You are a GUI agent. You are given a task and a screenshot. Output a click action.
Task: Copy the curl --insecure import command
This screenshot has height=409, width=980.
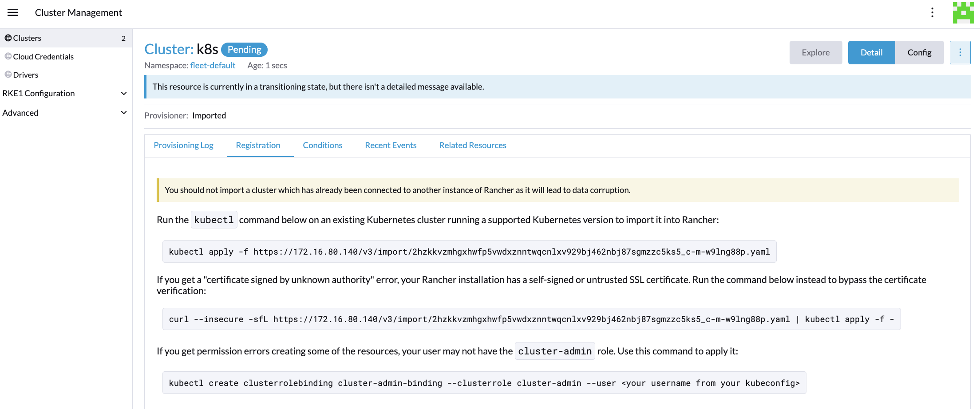pos(531,319)
